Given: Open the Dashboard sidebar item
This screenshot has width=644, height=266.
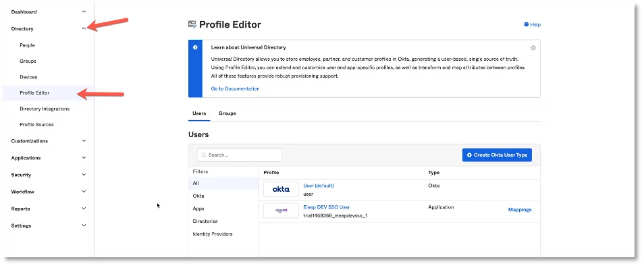Looking at the screenshot, I should 24,12.
